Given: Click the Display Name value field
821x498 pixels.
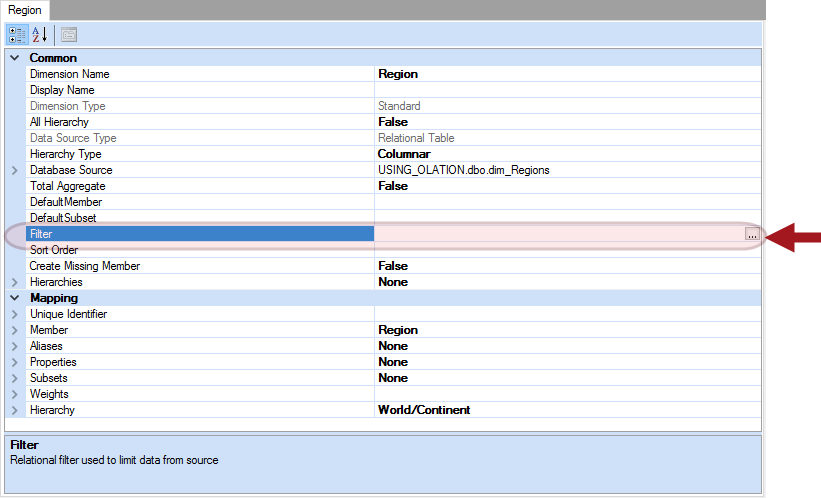Looking at the screenshot, I should [566, 90].
